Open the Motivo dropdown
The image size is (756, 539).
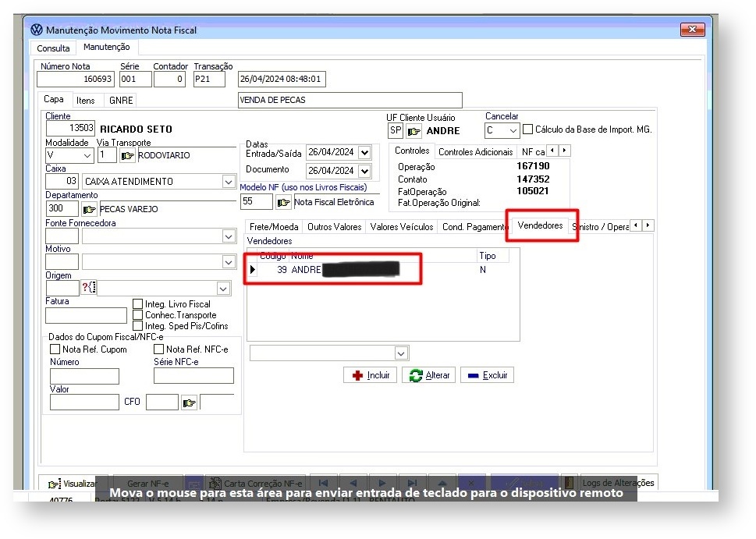[229, 262]
